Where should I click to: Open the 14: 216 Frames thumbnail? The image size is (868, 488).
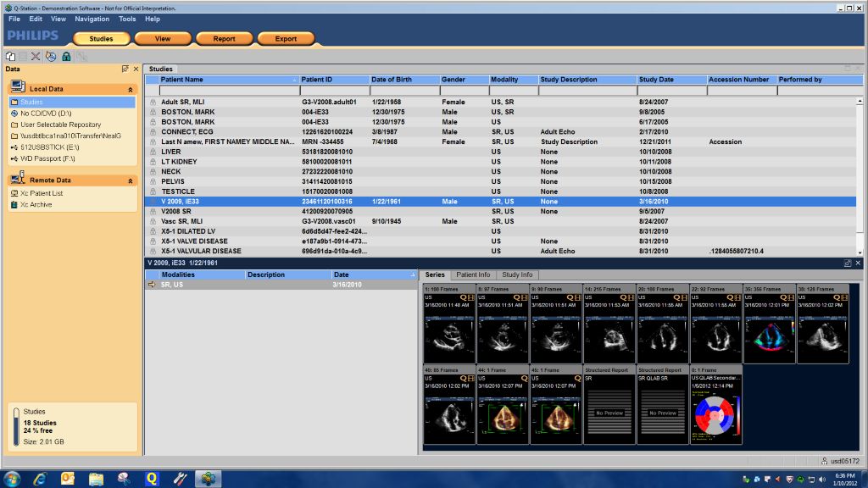pyautogui.click(x=609, y=324)
